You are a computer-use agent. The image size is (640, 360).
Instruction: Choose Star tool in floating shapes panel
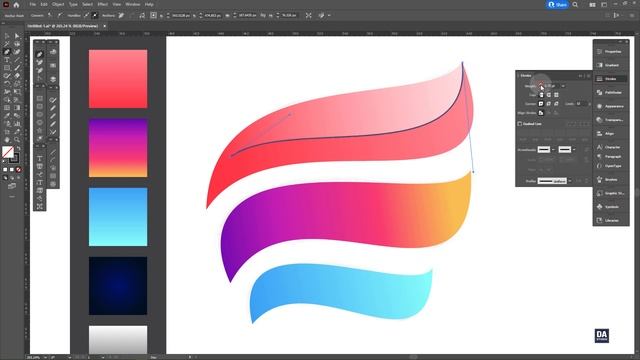click(40, 131)
